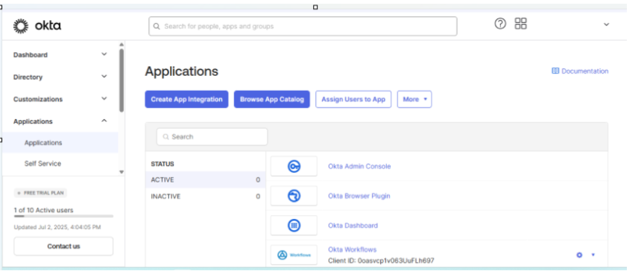Open the help question mark icon
Image resolution: width=644 pixels, height=271 pixels.
pos(500,24)
